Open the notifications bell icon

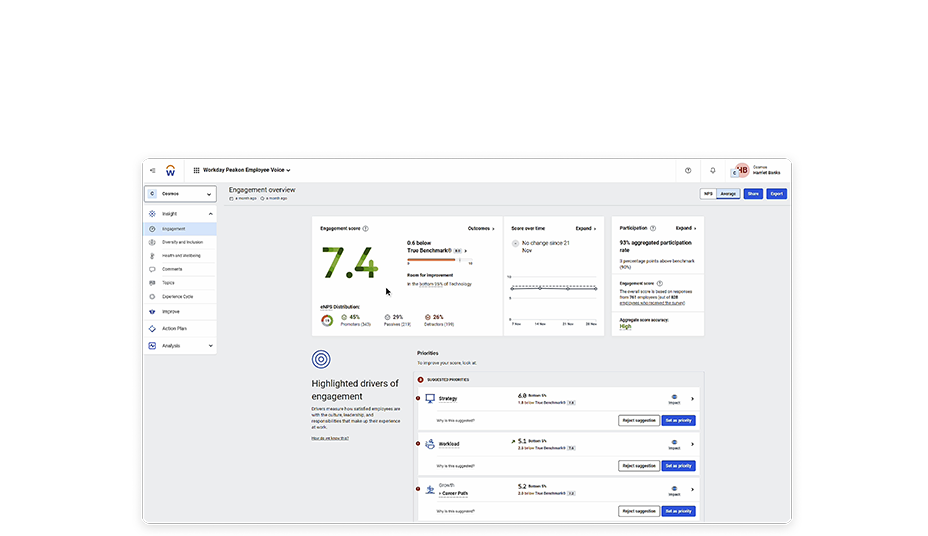(713, 170)
